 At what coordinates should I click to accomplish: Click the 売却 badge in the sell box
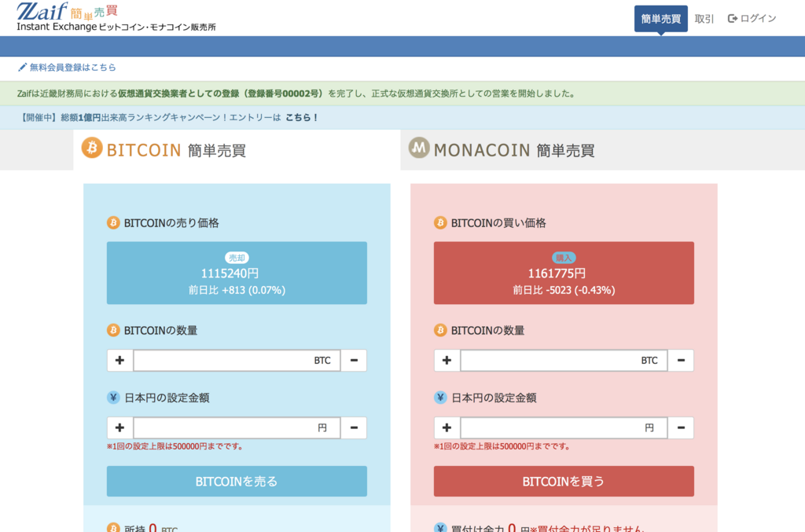pos(237,258)
